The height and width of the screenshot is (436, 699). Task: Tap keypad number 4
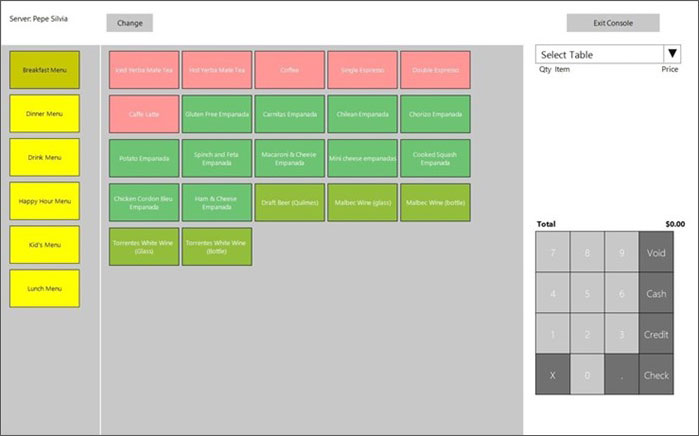552,293
